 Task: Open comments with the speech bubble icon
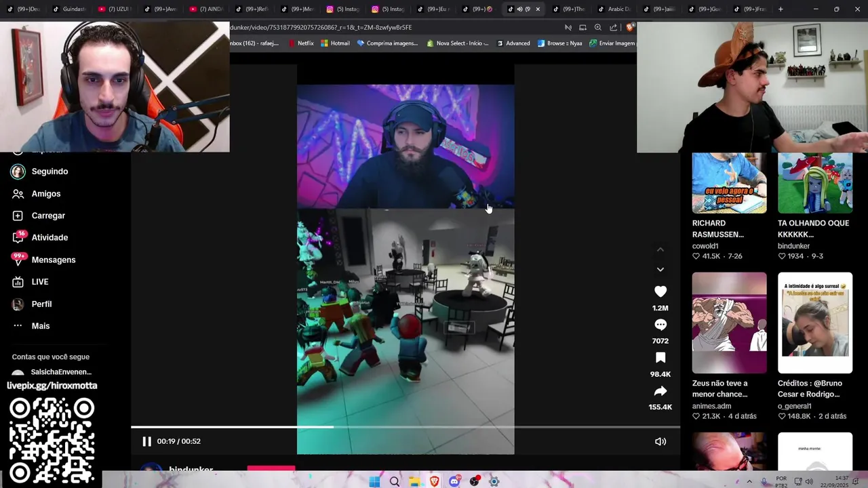(660, 325)
